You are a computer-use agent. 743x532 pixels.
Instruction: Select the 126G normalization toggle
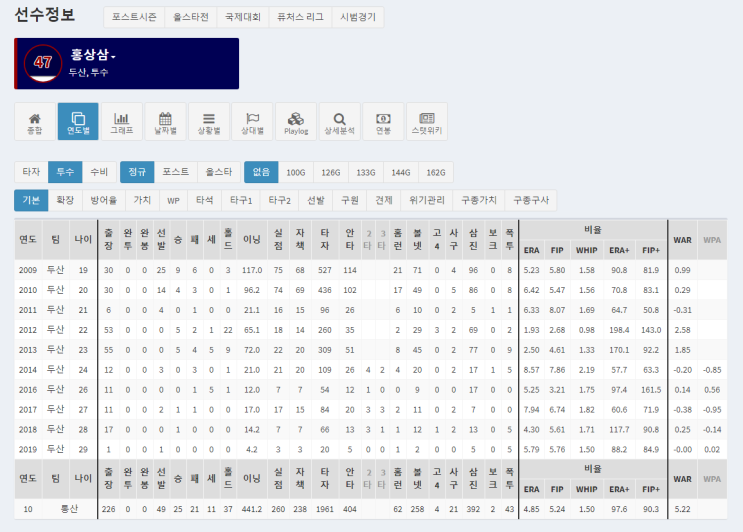point(331,172)
